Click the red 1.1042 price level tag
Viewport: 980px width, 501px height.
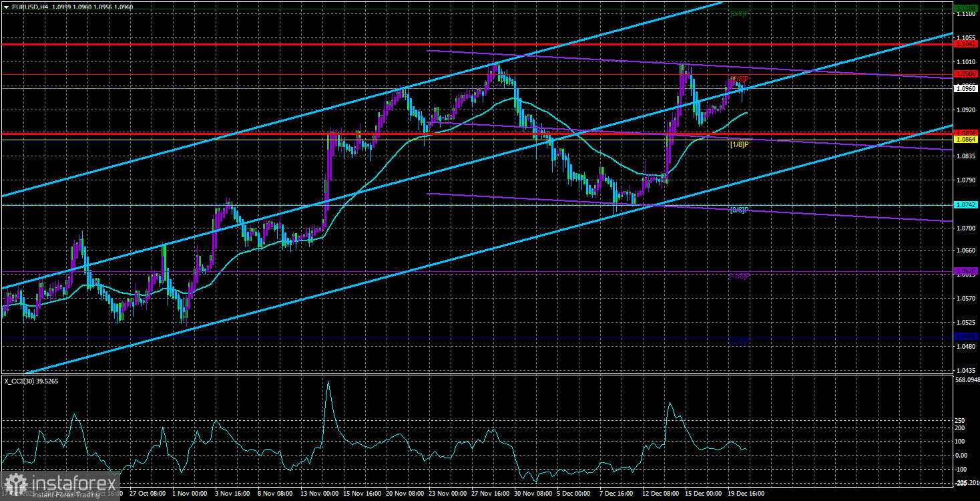pyautogui.click(x=967, y=44)
